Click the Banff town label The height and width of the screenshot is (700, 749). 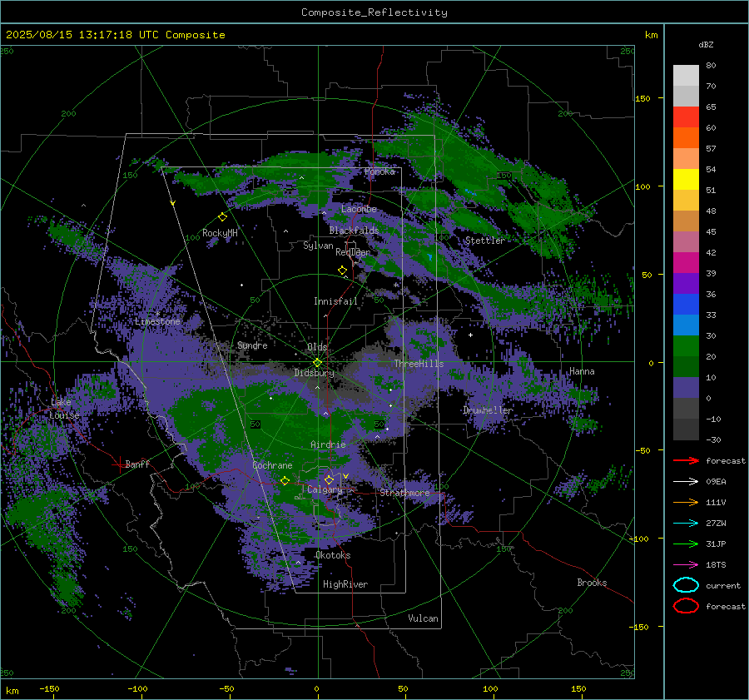[137, 464]
